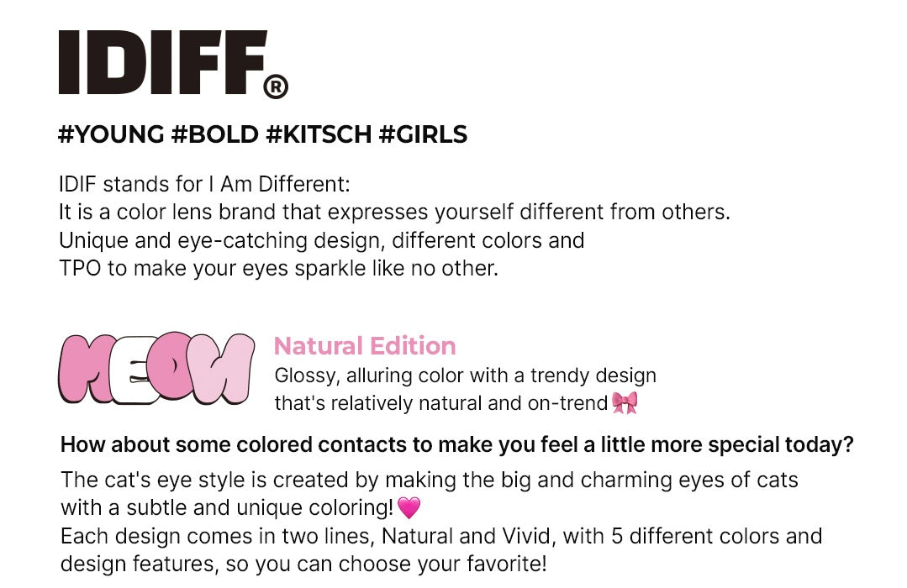Click the pink MEOW bubble logo

coord(156,368)
